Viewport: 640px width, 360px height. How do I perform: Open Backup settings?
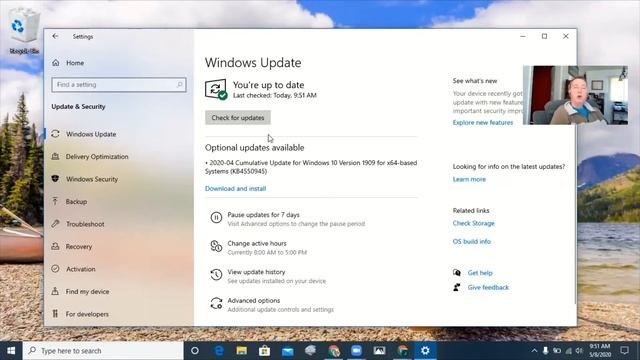click(76, 201)
